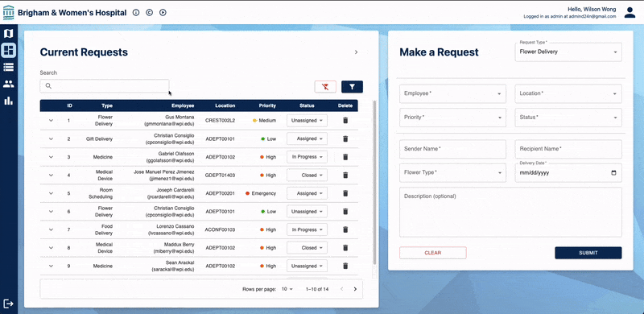Viewport: 644px width, 314px height.
Task: Delete request 4 Medical Device
Action: click(x=345, y=175)
